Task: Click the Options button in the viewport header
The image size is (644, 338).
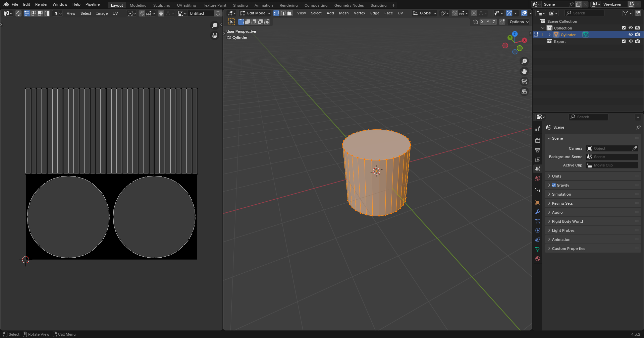Action: pos(518,22)
